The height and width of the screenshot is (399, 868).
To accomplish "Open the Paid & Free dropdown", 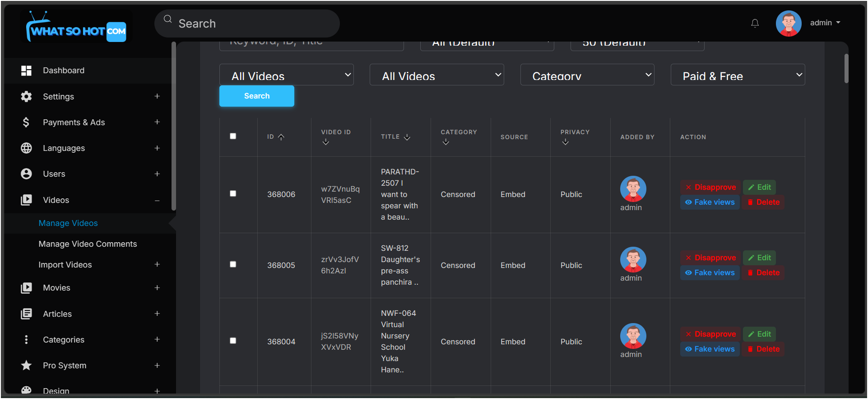I will tap(737, 75).
